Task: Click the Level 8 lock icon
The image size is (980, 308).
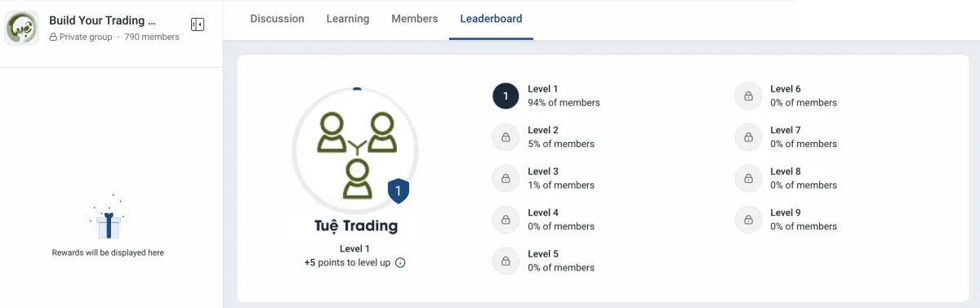Action: [748, 178]
